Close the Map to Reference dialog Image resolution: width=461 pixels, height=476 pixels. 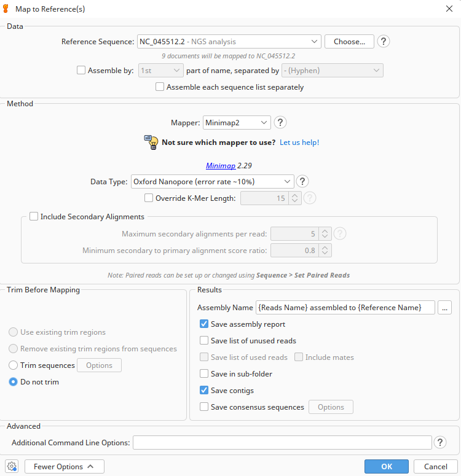(x=449, y=9)
